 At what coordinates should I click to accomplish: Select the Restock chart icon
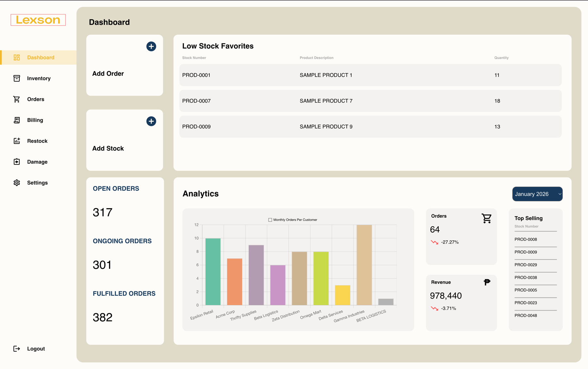[17, 141]
